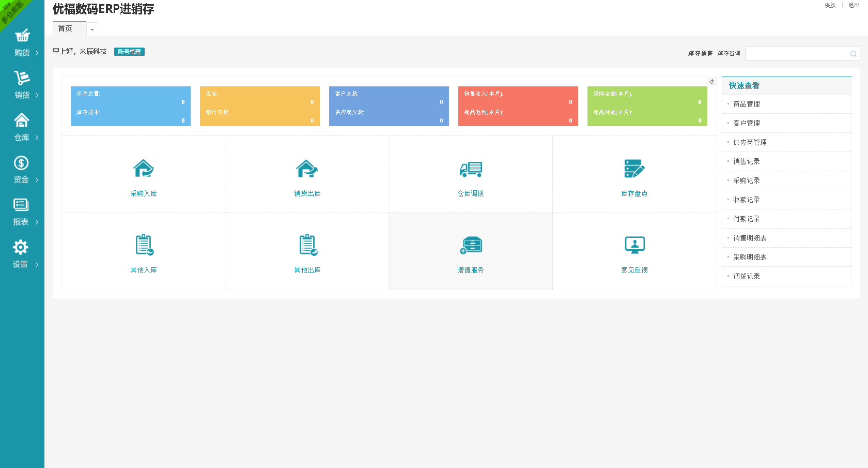Viewport: 868px width, 468px height.
Task: Click the 销货出库 house icon
Action: (x=307, y=169)
